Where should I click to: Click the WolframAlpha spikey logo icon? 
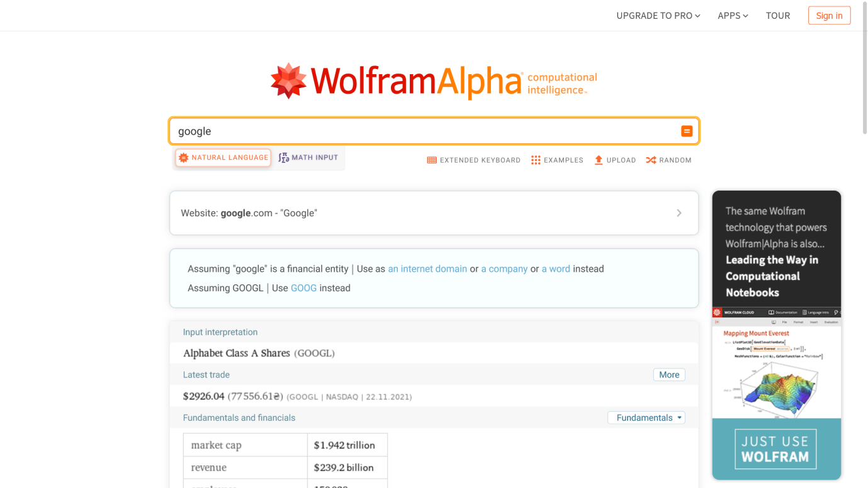(x=288, y=80)
